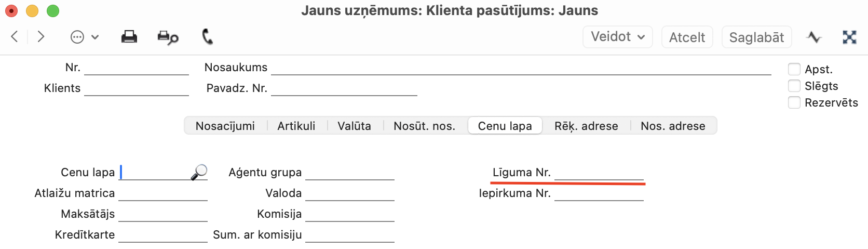Image resolution: width=868 pixels, height=249 pixels.
Task: Enable the Apst. checkbox
Action: tap(794, 69)
